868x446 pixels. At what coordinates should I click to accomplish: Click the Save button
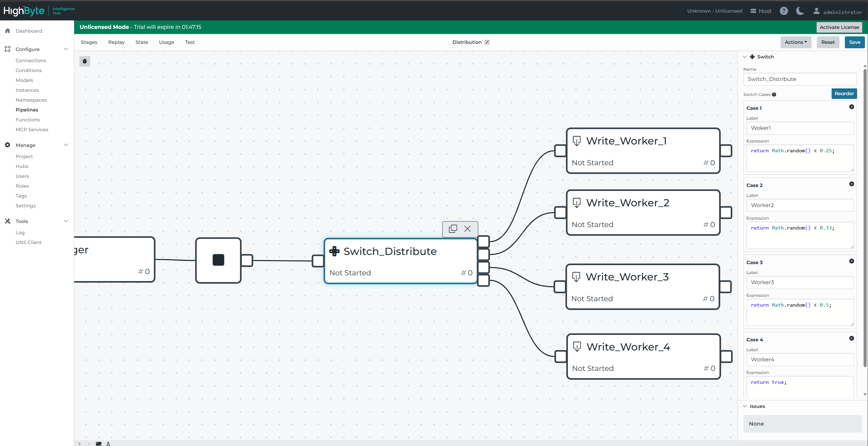point(854,42)
